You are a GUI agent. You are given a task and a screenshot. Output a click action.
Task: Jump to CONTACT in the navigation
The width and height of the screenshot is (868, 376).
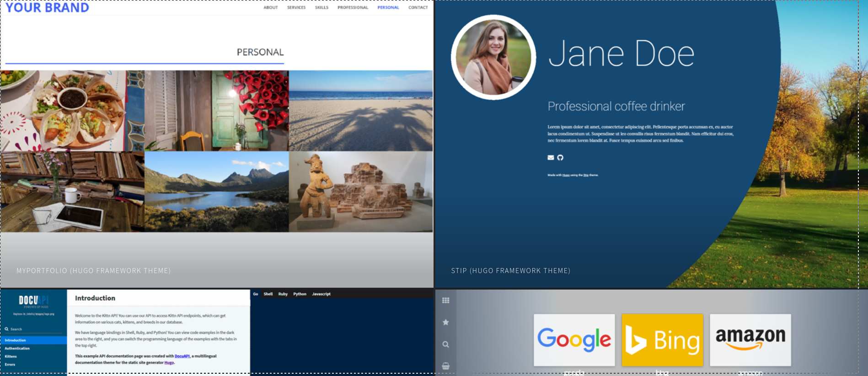(418, 7)
